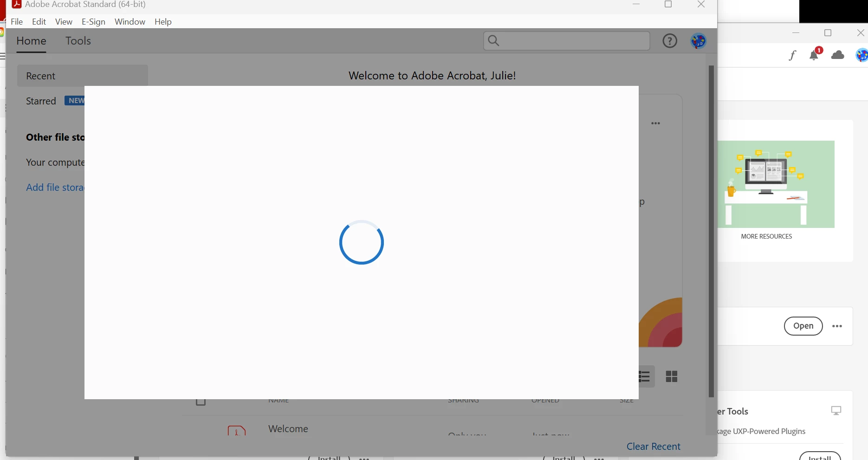Screen dimensions: 868x460
Task: Open the three-dot menu on welcome card
Action: (x=655, y=123)
